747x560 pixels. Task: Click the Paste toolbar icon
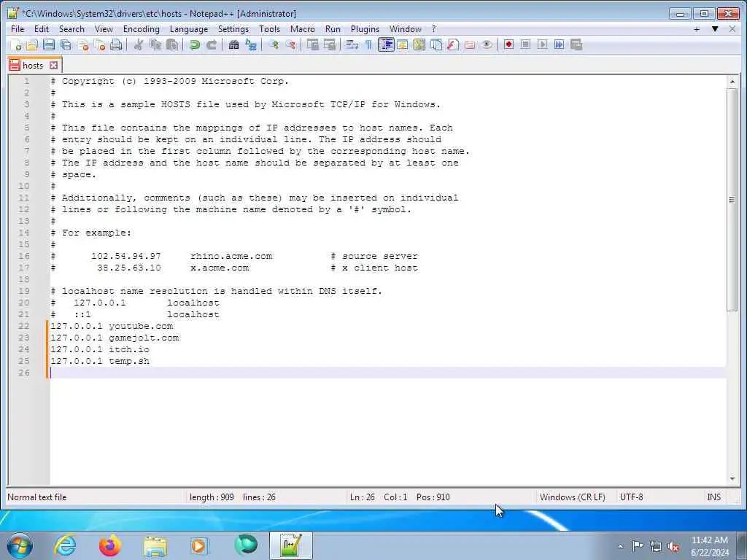coord(172,44)
